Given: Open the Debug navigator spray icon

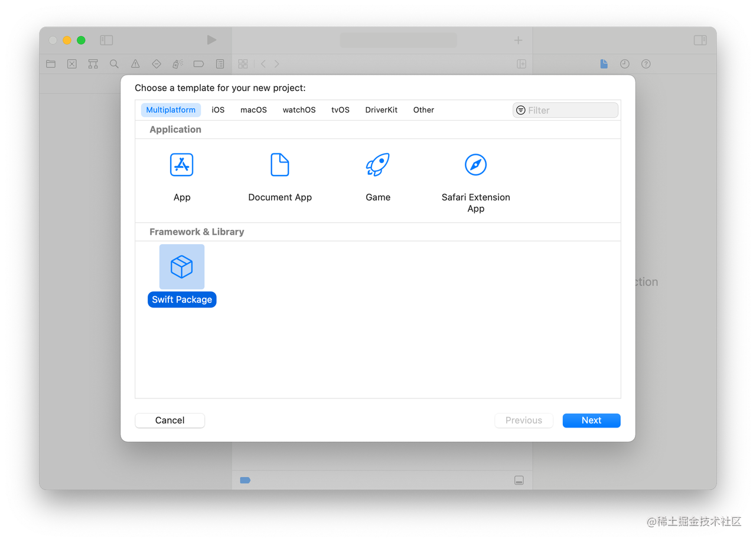Looking at the screenshot, I should click(177, 64).
